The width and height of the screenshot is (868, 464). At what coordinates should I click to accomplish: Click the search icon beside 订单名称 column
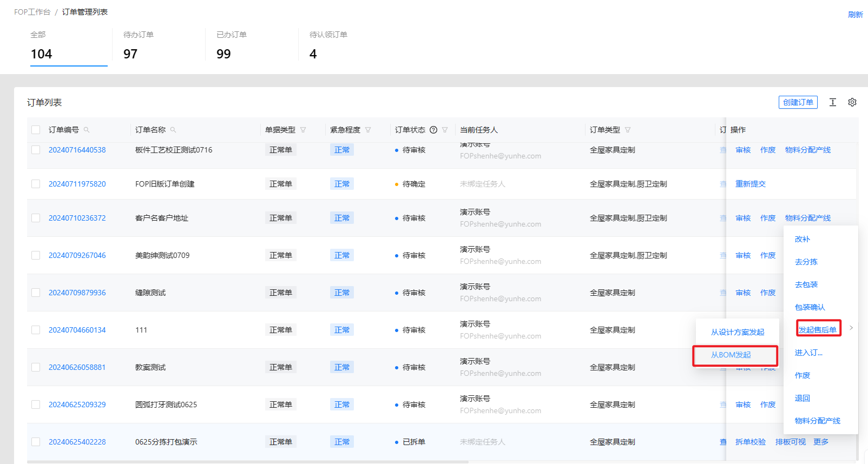[173, 130]
